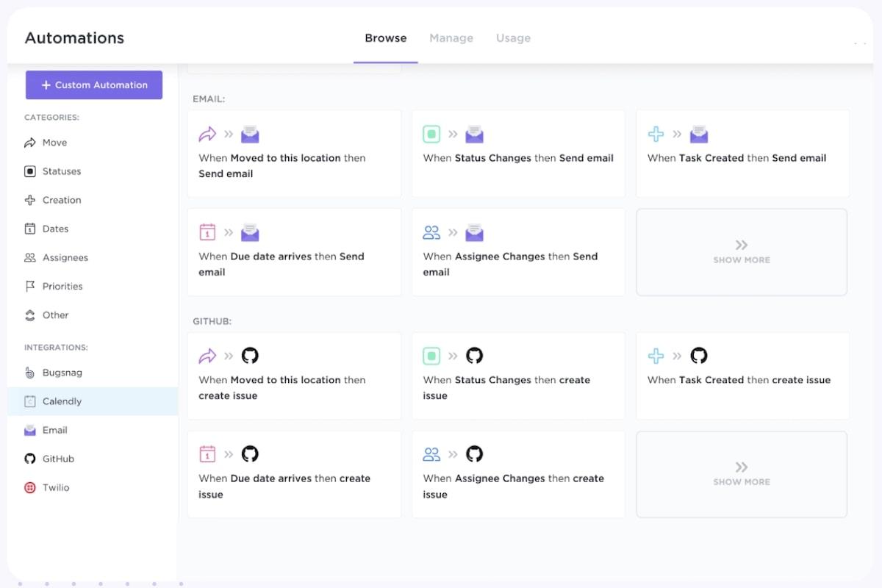Click the Dates category calendar icon
The height and width of the screenshot is (588, 882).
(x=30, y=229)
